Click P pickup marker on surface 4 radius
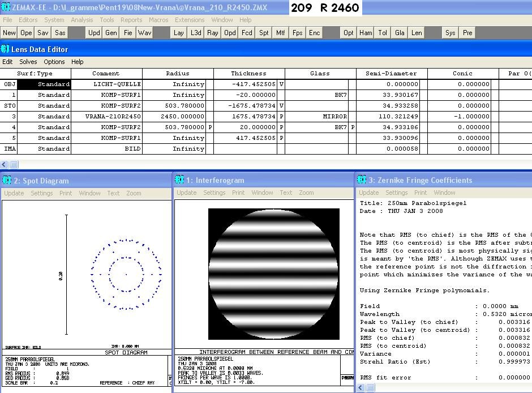 [x=210, y=127]
